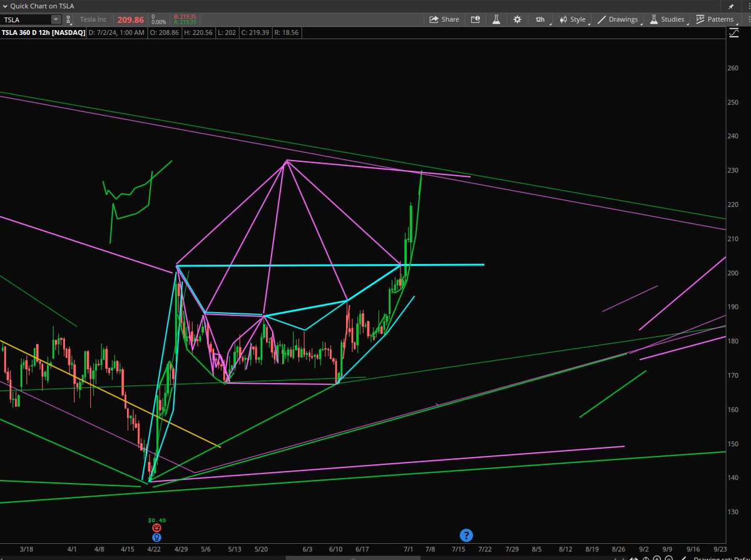
Task: Click the blue event bulb icon at 4/22
Action: (156, 537)
